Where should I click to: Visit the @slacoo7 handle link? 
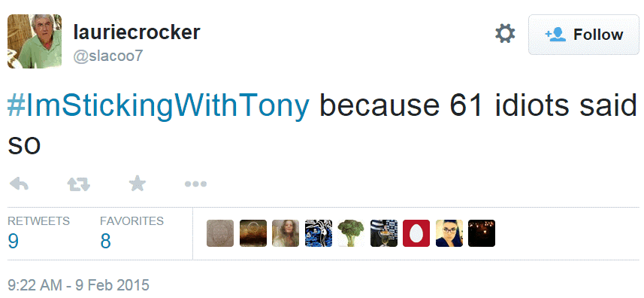pyautogui.click(x=108, y=56)
